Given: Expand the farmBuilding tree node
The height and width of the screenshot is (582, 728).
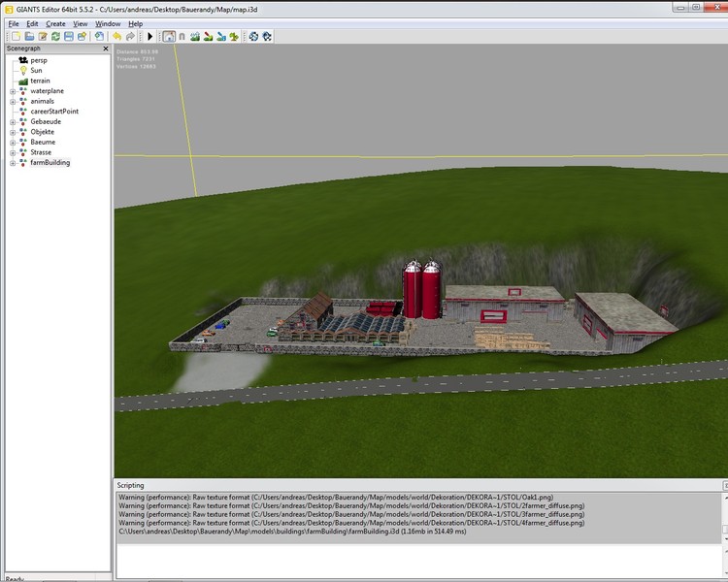Looking at the screenshot, I should coord(13,163).
